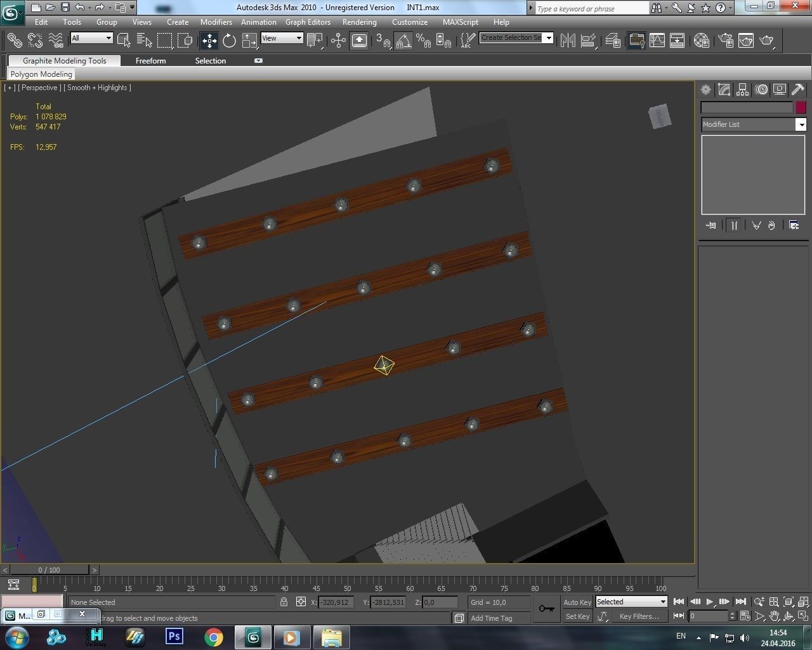The width and height of the screenshot is (812, 650).
Task: Open Reference Coordinate System dropdown showing View
Action: [282, 38]
